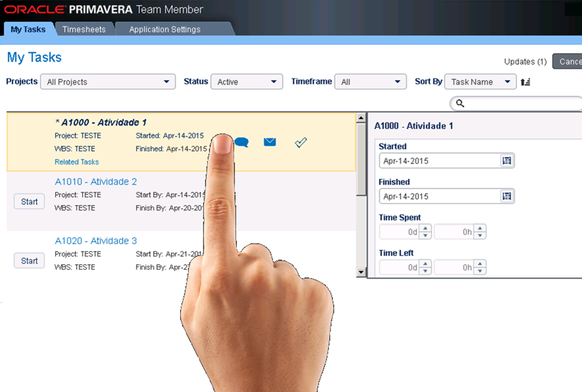Increase Time Left hours with up arrow

(480, 264)
